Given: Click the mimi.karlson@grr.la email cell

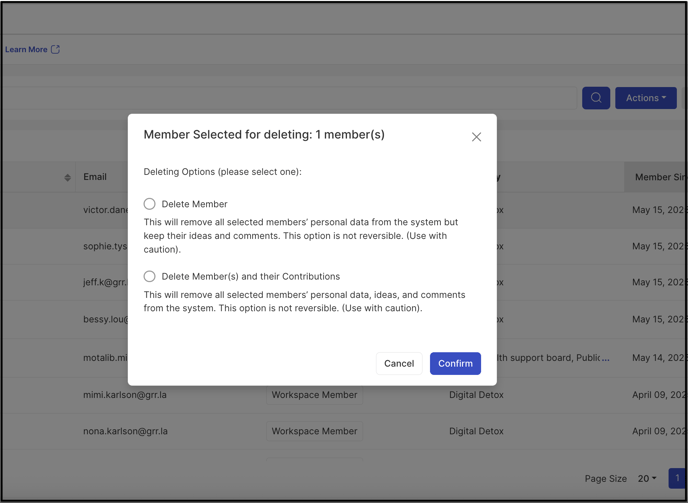Looking at the screenshot, I should (x=125, y=395).
